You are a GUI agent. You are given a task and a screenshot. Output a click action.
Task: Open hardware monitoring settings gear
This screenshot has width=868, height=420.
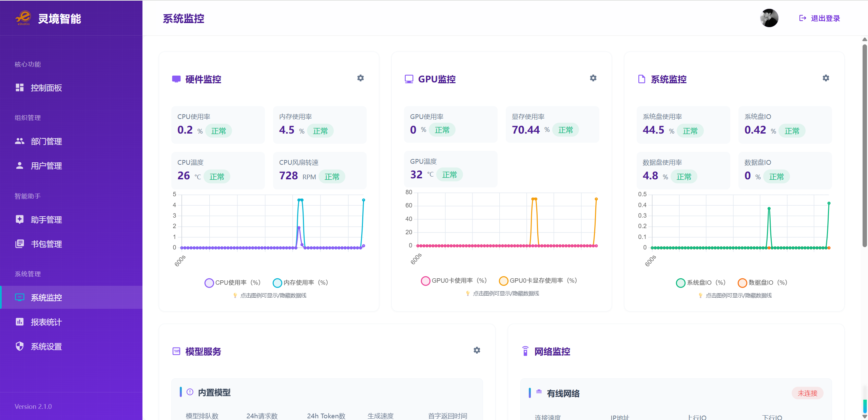(x=360, y=78)
